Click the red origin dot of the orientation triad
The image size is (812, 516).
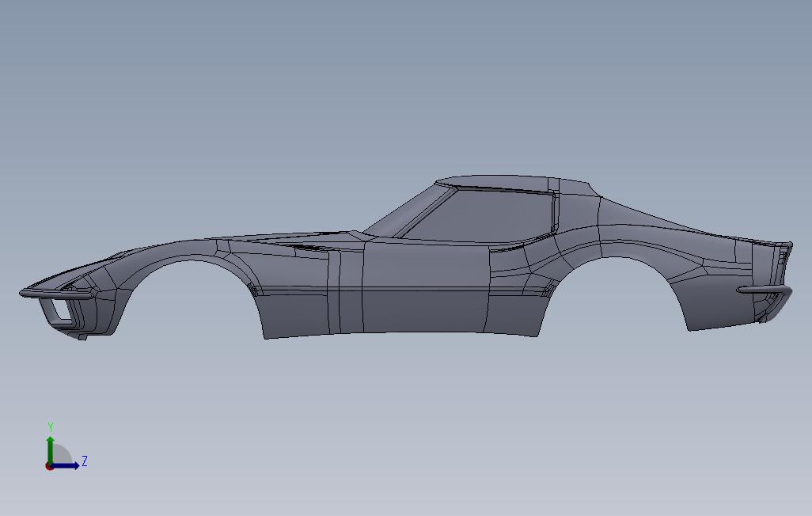[49, 466]
